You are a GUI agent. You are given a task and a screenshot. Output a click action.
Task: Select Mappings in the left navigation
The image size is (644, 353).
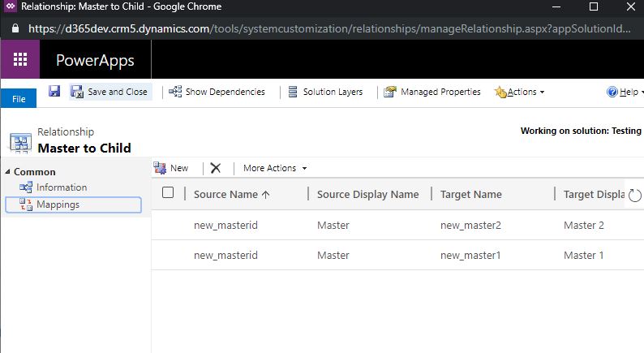(x=74, y=204)
